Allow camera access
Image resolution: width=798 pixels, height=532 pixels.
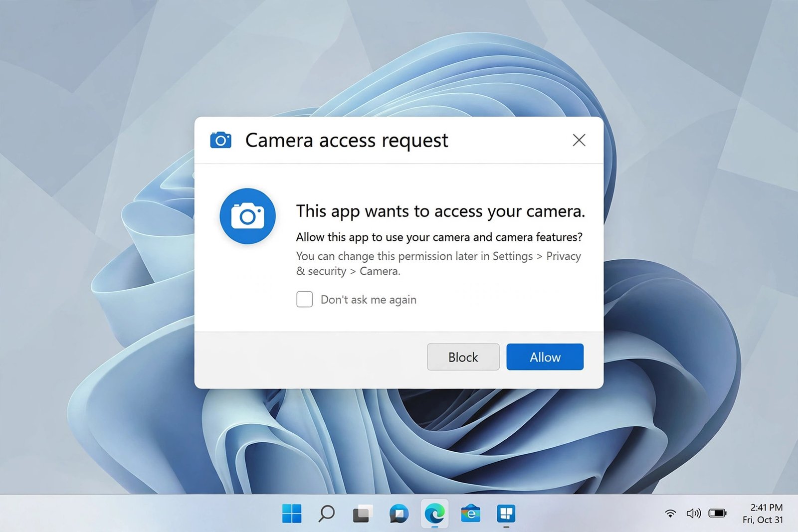pyautogui.click(x=545, y=357)
